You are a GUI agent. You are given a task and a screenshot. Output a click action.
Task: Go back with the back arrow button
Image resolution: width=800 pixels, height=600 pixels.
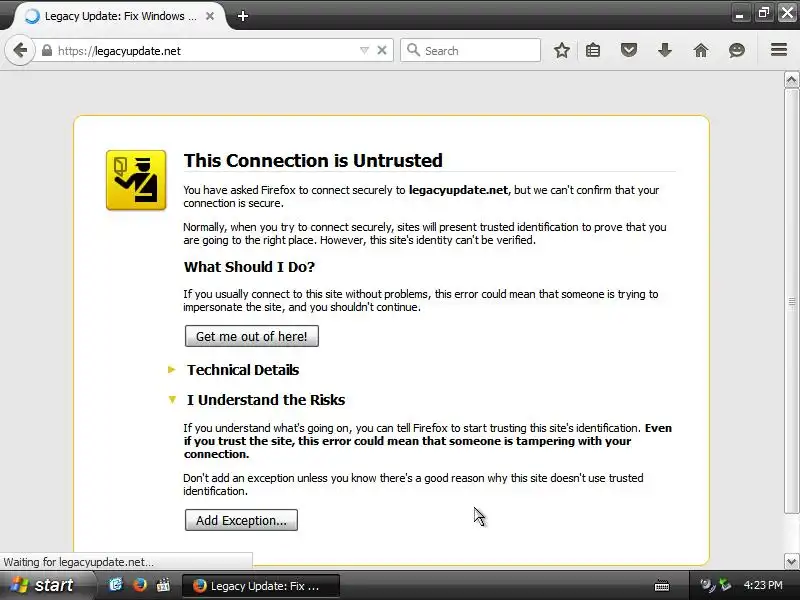pyautogui.click(x=20, y=51)
